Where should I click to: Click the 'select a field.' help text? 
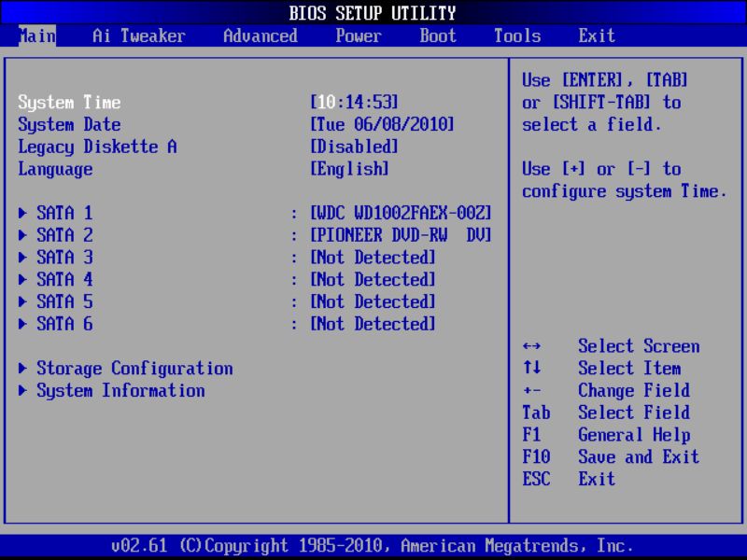point(592,125)
